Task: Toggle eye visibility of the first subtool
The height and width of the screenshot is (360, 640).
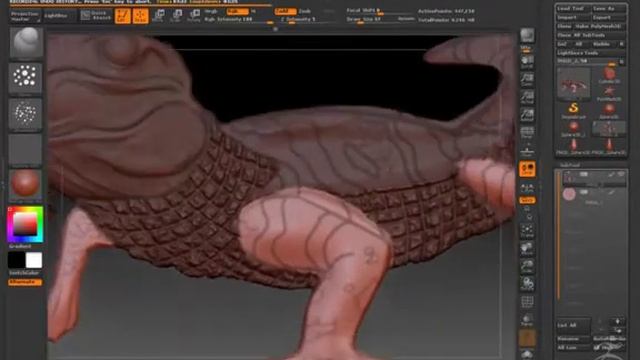Action: 621,175
